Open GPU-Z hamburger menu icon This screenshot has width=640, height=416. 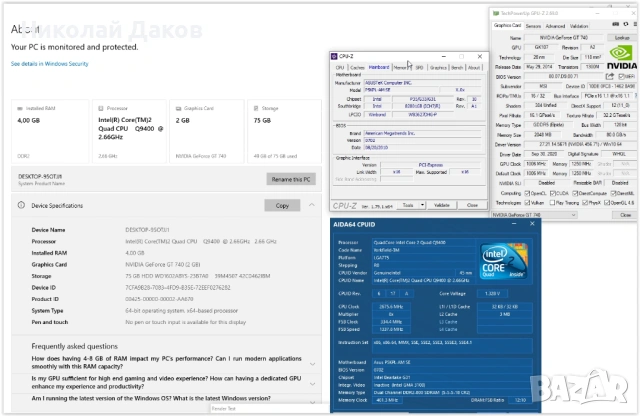click(635, 24)
